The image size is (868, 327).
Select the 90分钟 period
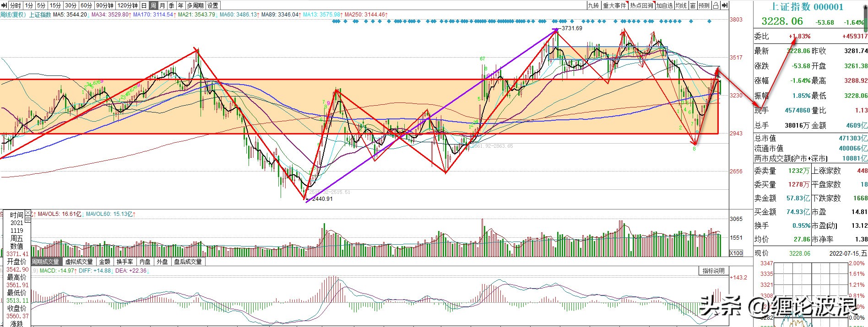click(105, 5)
